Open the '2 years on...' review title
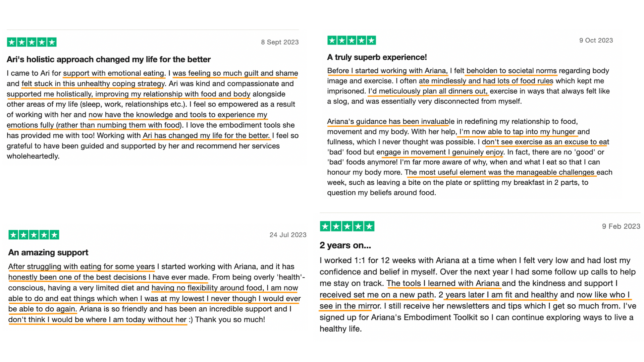 pos(345,245)
